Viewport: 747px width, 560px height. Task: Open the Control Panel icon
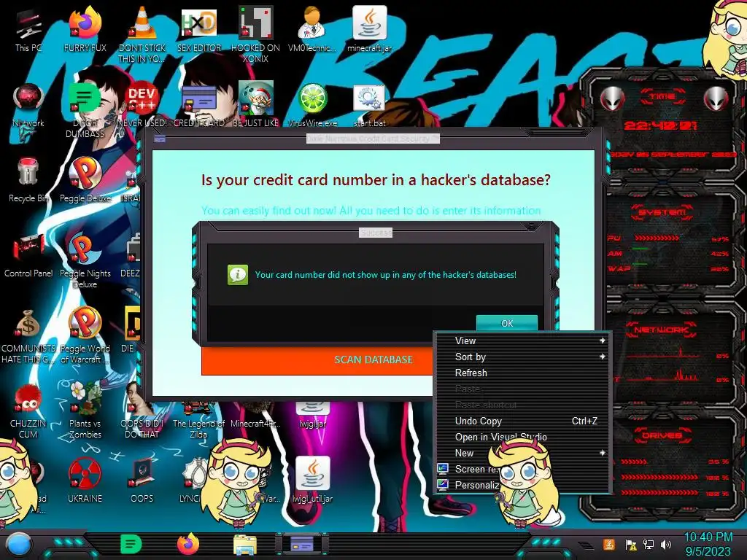28,255
